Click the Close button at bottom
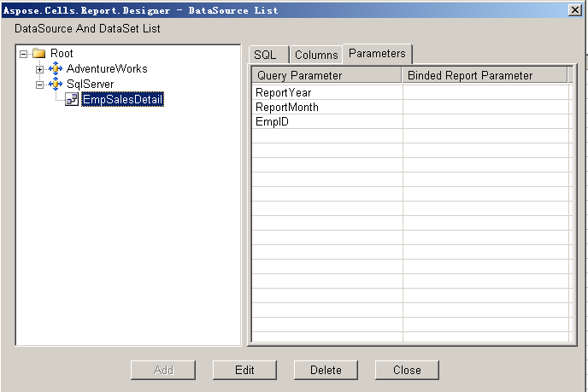This screenshot has width=588, height=392. point(407,371)
